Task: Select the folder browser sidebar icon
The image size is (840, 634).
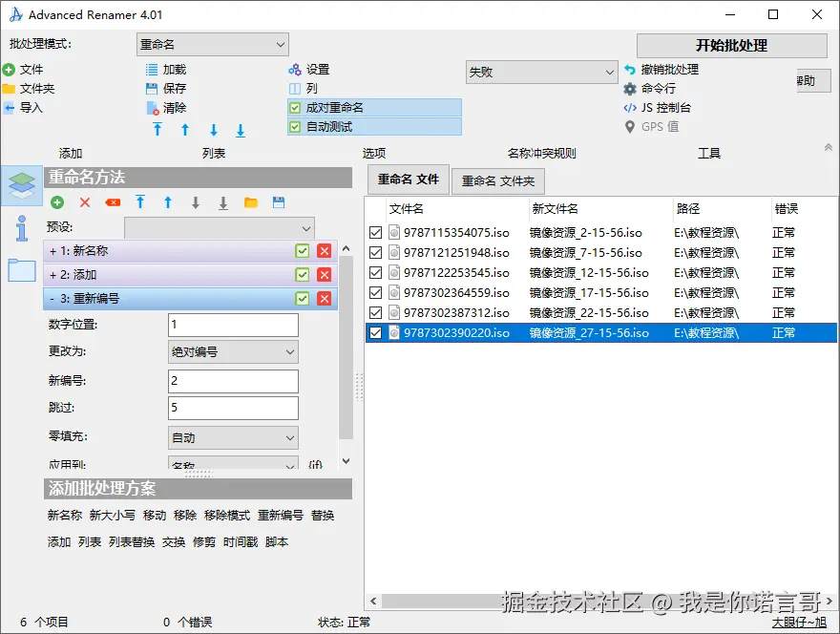Action: [22, 270]
